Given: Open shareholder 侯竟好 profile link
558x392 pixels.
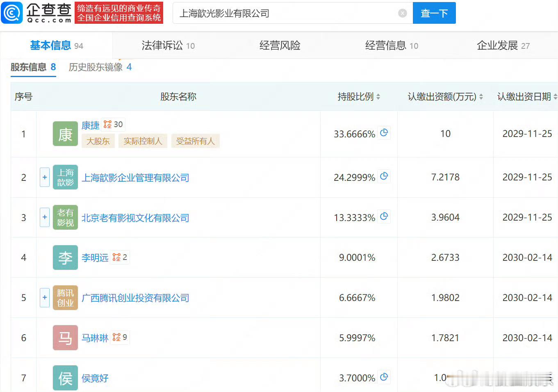Looking at the screenshot, I should (95, 378).
